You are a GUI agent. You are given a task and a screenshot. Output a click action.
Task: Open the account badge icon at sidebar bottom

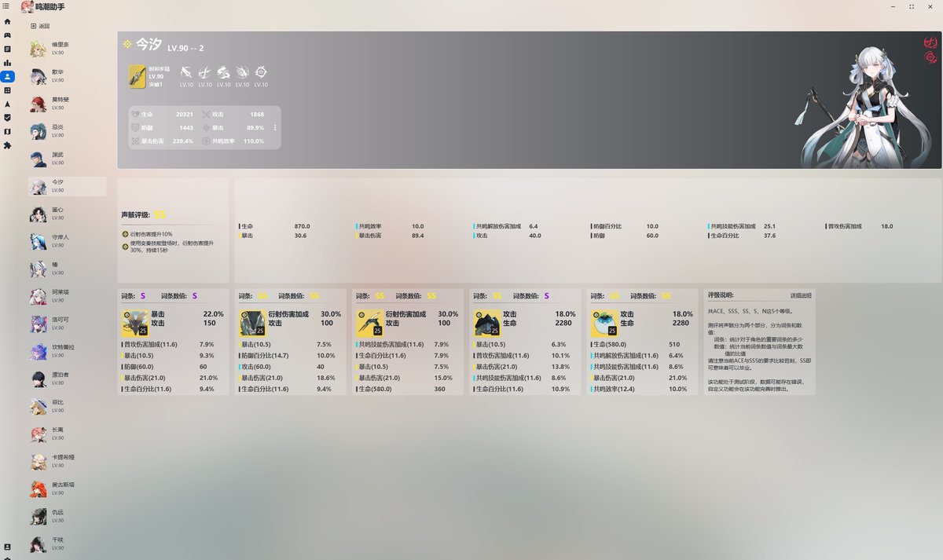pyautogui.click(x=7, y=546)
